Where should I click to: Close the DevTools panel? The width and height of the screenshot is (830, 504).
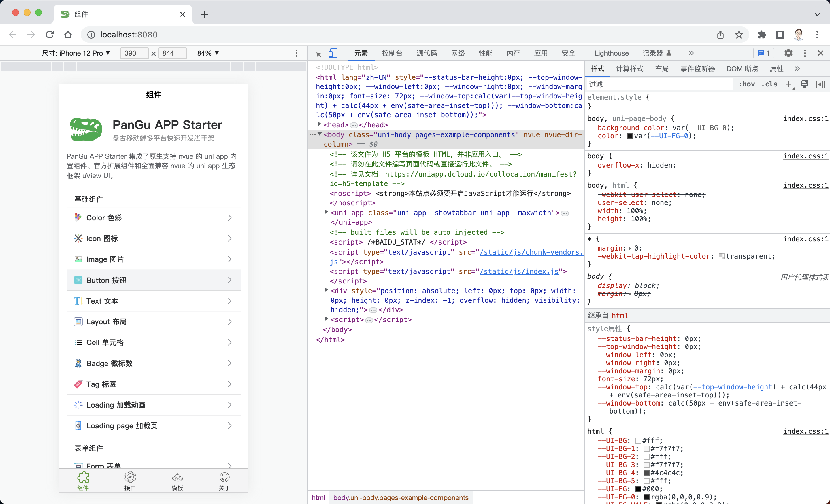pyautogui.click(x=820, y=53)
